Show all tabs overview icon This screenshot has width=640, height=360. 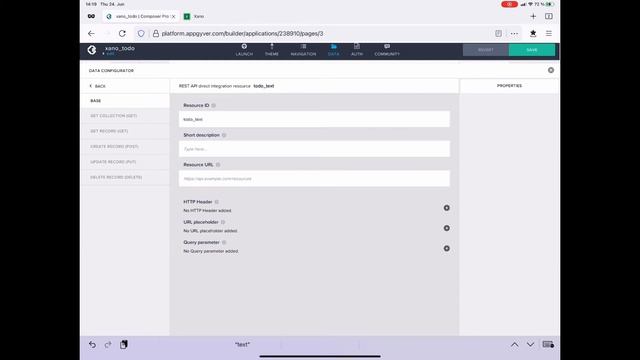coord(549,16)
